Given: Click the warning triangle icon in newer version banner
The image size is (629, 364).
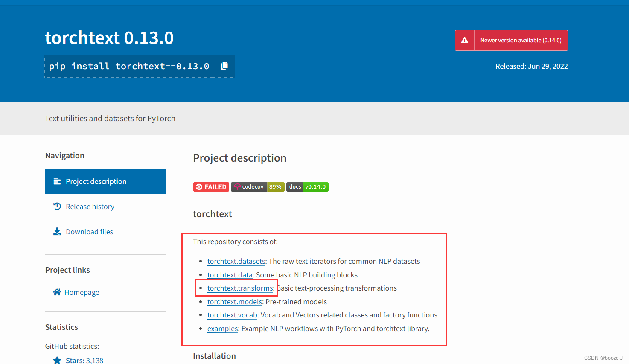Looking at the screenshot, I should (x=465, y=40).
